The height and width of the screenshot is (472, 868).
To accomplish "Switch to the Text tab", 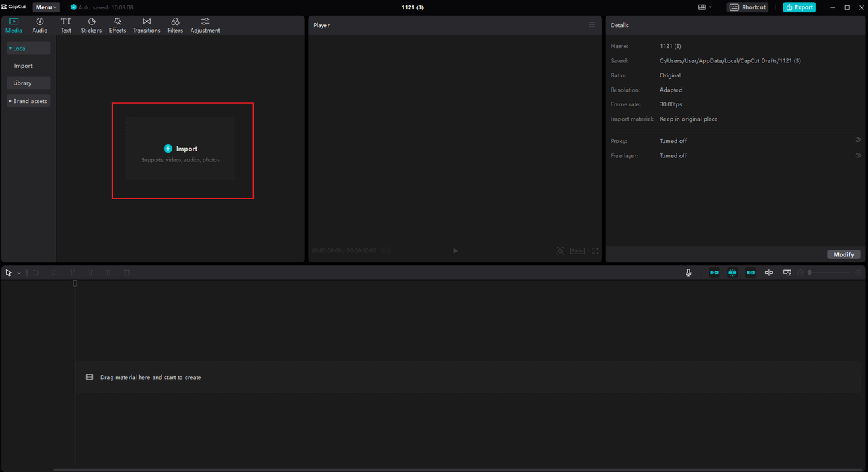I will [66, 25].
